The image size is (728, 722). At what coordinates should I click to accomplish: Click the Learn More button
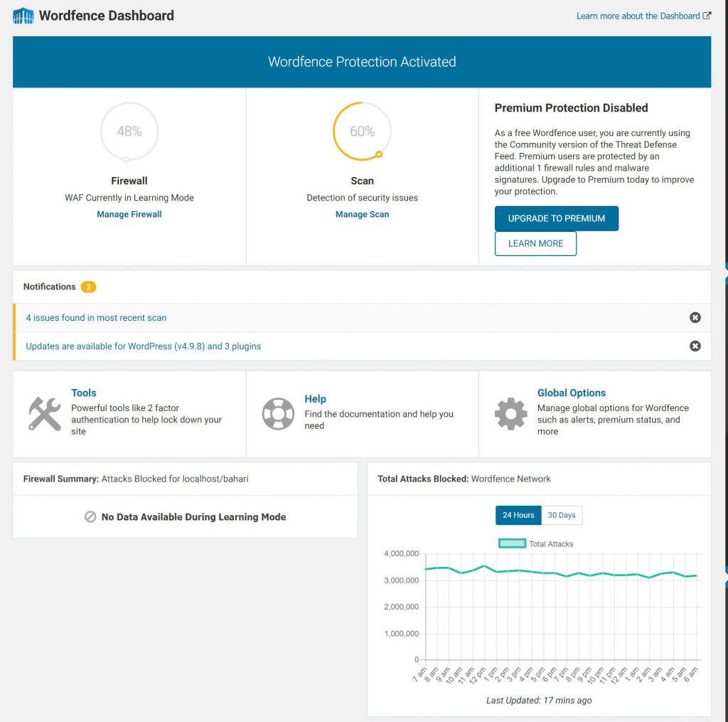pyautogui.click(x=535, y=243)
